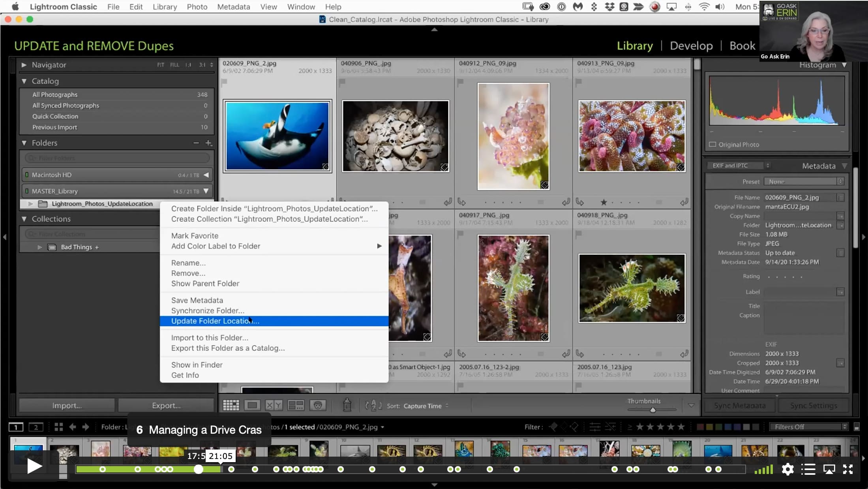The width and height of the screenshot is (868, 489).
Task: Open the Metadata Preset dropdown
Action: (804, 182)
